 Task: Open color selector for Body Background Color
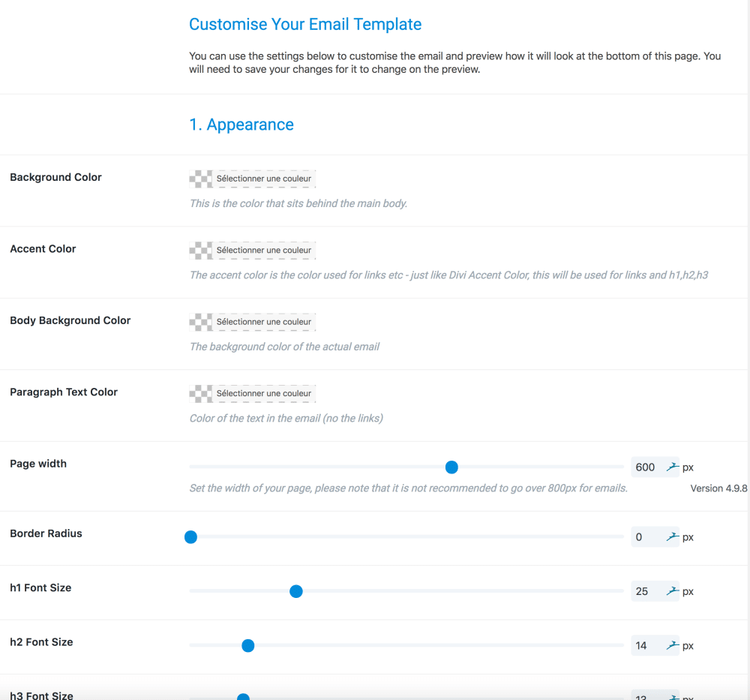(x=263, y=322)
